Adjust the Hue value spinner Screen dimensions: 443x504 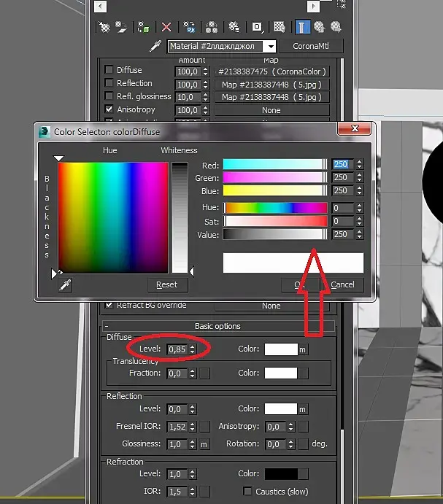coord(359,208)
